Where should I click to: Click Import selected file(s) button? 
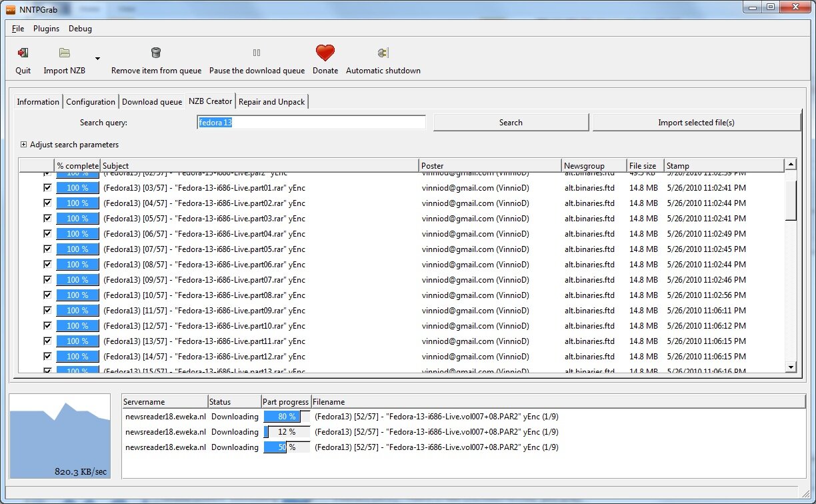pyautogui.click(x=696, y=123)
